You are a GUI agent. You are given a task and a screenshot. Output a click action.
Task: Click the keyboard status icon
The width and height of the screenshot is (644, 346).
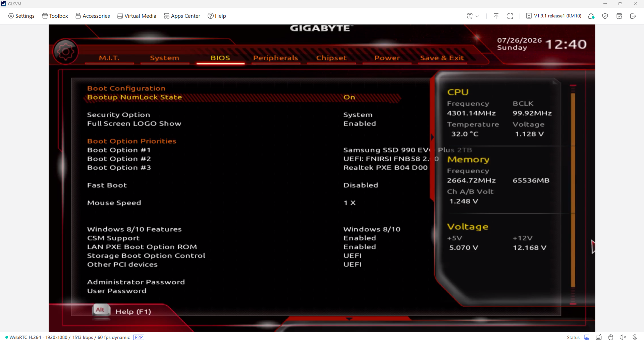599,337
